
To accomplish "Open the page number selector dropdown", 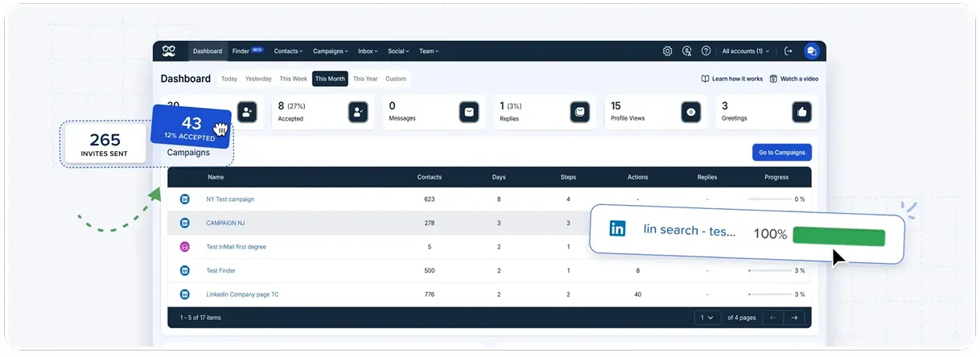I will click(x=708, y=318).
